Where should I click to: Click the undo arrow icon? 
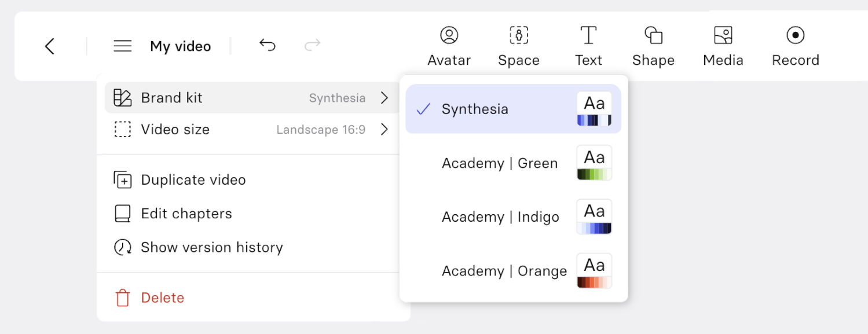pos(267,45)
